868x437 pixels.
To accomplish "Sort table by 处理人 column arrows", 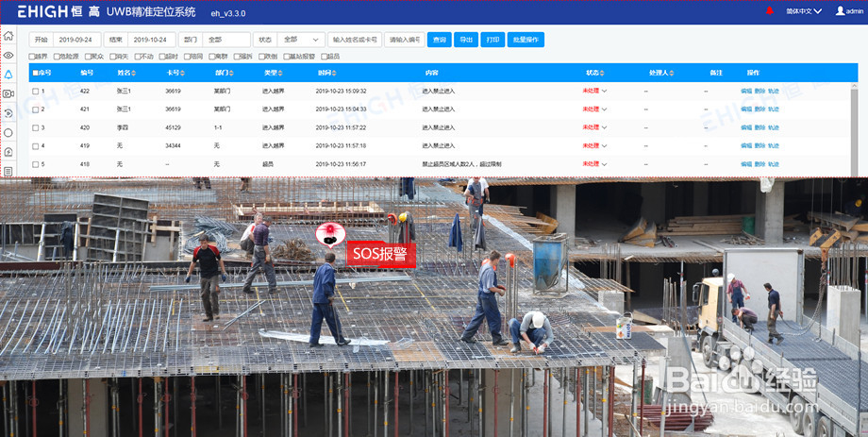I will (672, 73).
